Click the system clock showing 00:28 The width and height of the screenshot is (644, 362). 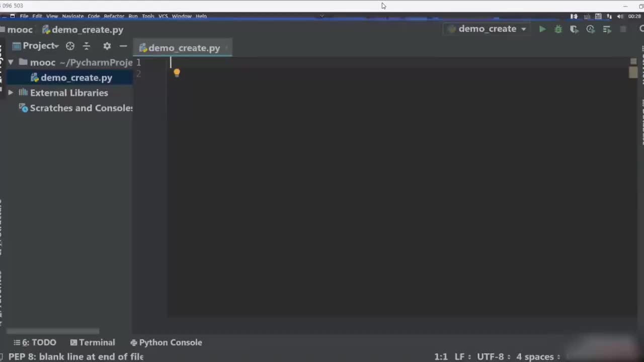[x=634, y=16]
